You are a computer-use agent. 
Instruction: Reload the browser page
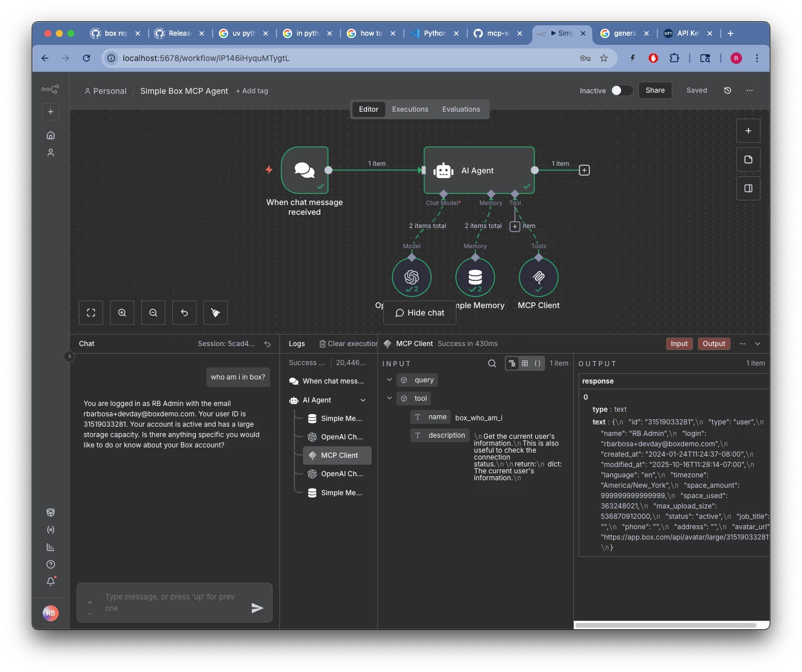[x=86, y=58]
